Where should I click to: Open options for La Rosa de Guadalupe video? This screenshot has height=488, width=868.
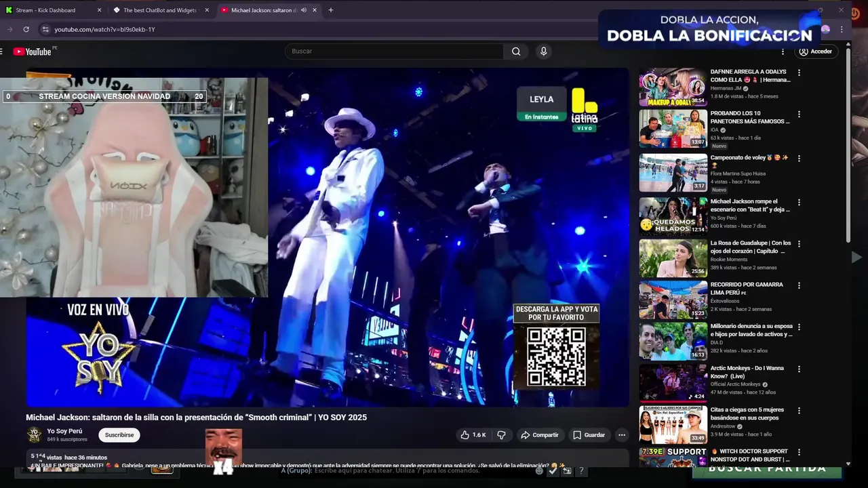pos(799,244)
